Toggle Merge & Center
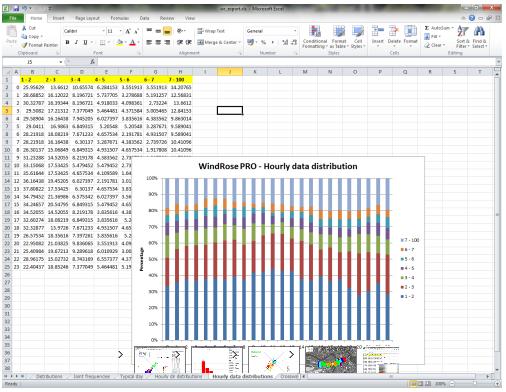The image size is (506, 392). (219, 42)
